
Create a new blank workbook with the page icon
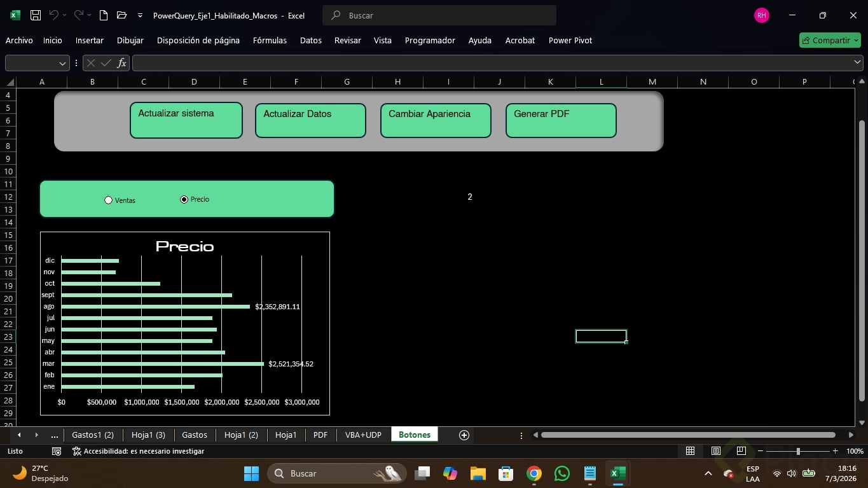(x=104, y=15)
